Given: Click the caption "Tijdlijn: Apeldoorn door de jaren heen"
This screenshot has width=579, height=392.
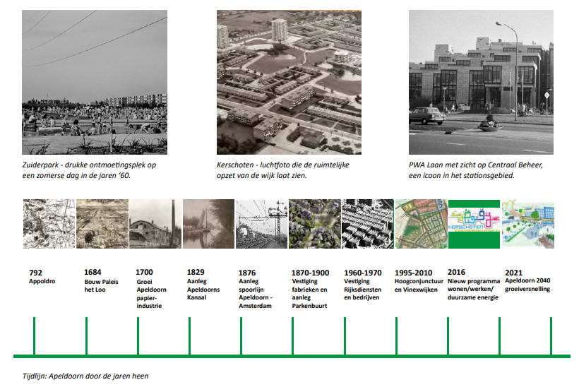Looking at the screenshot, I should point(85,376).
